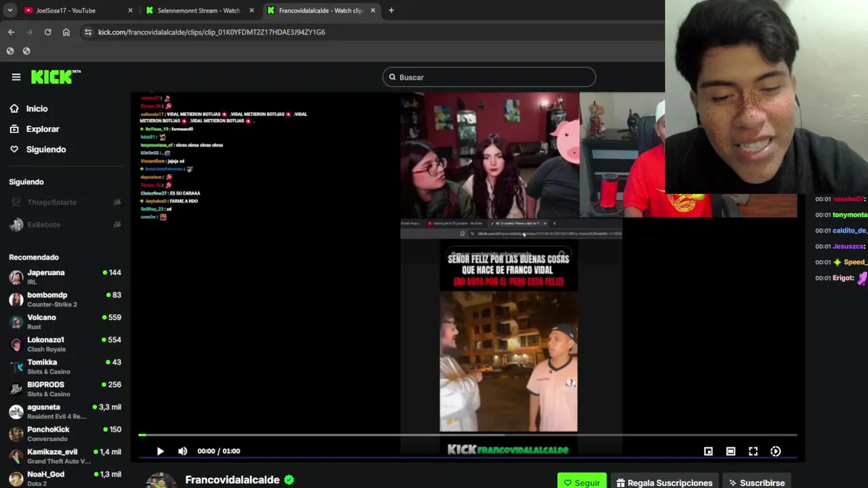Open Kamikaze_evil channel
The width and height of the screenshot is (868, 488).
pos(65,455)
